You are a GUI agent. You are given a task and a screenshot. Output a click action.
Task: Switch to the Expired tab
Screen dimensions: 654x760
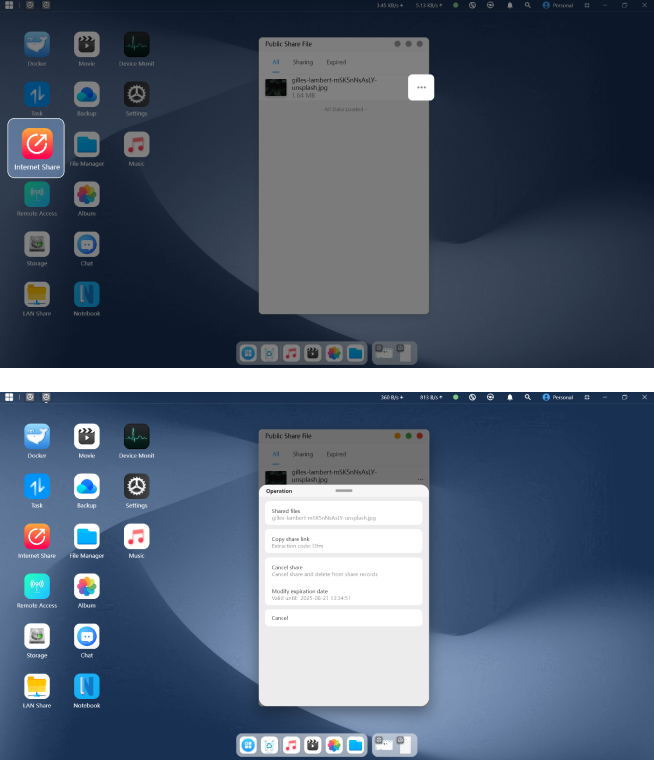tap(336, 454)
